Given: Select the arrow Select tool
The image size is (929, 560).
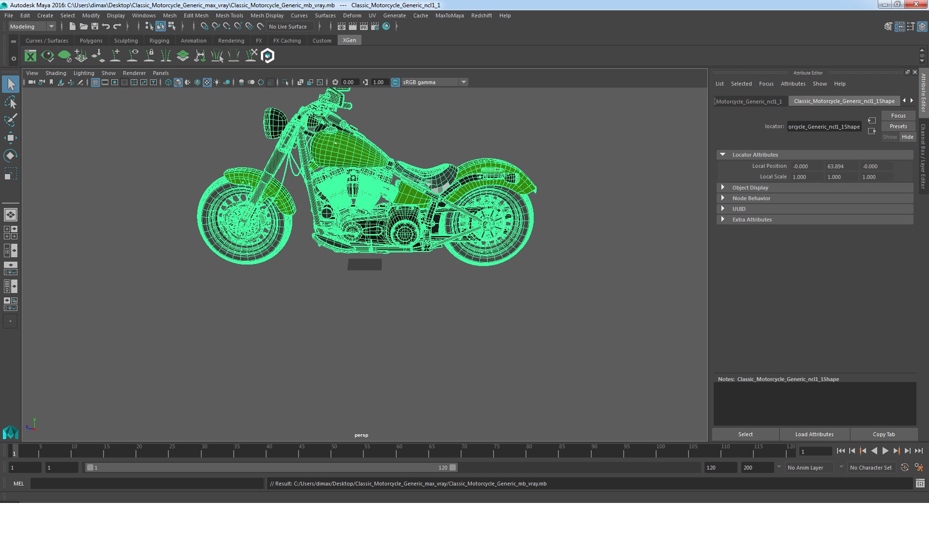Looking at the screenshot, I should (x=11, y=85).
